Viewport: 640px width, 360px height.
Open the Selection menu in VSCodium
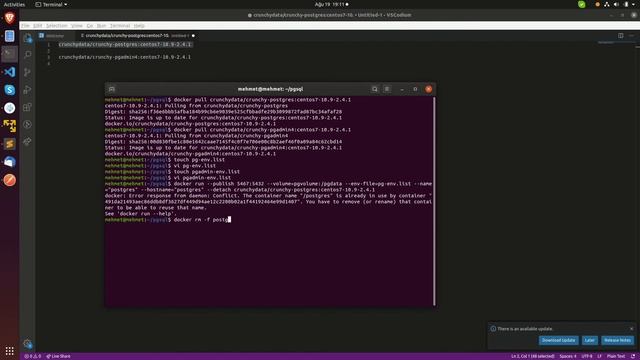(x=56, y=25)
